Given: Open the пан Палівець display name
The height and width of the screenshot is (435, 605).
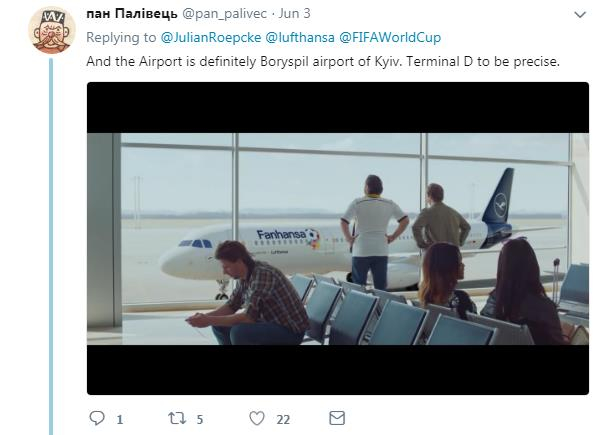Looking at the screenshot, I should 132,16.
